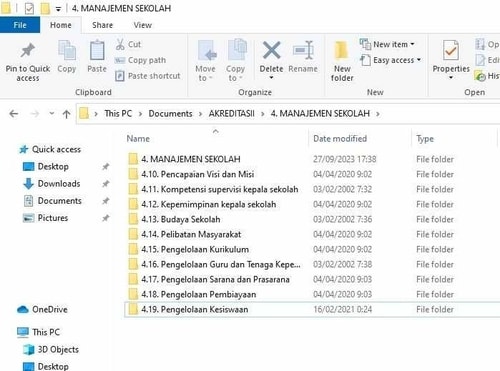The width and height of the screenshot is (500, 371).
Task: Click the chevron after 4. MANAJEMEN SEKOLAH breadcrumb
Action: [x=378, y=114]
